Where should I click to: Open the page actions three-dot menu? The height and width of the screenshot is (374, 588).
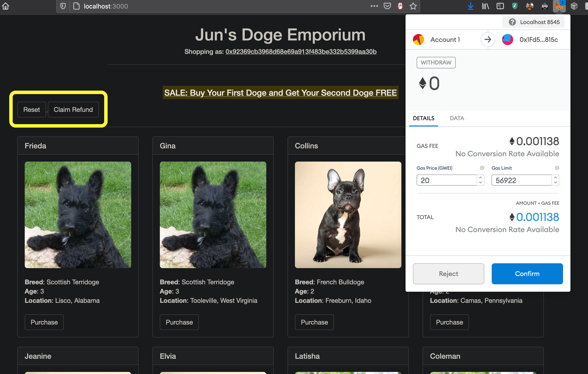(374, 6)
